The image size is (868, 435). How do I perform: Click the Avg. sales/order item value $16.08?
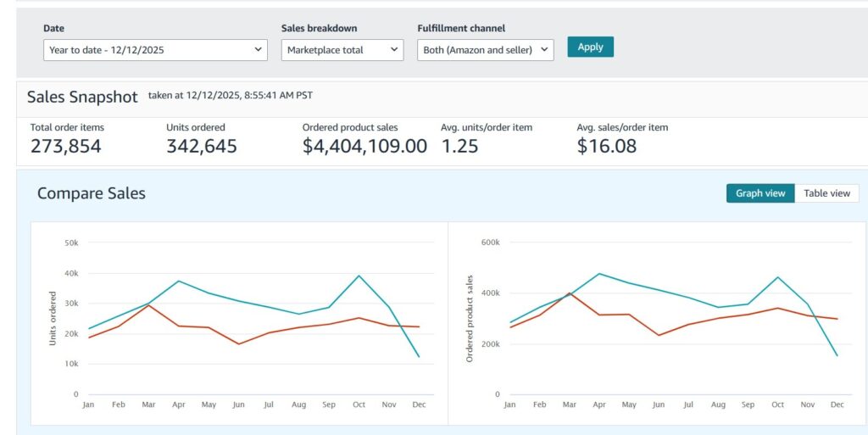click(607, 146)
